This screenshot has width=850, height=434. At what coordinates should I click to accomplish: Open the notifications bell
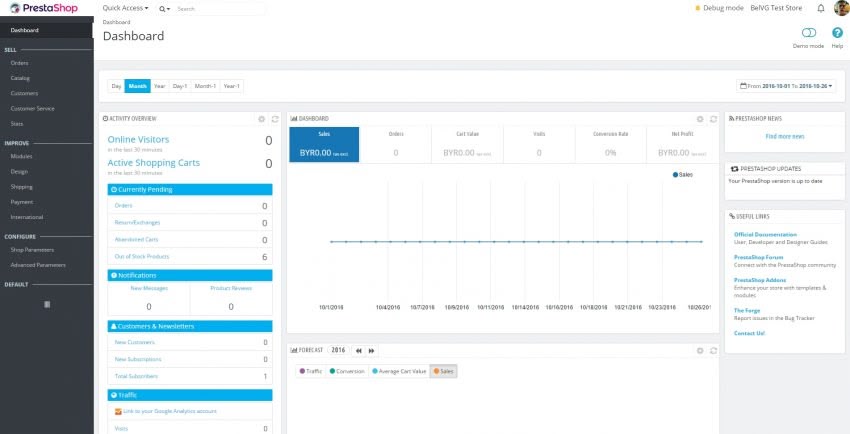pyautogui.click(x=821, y=8)
